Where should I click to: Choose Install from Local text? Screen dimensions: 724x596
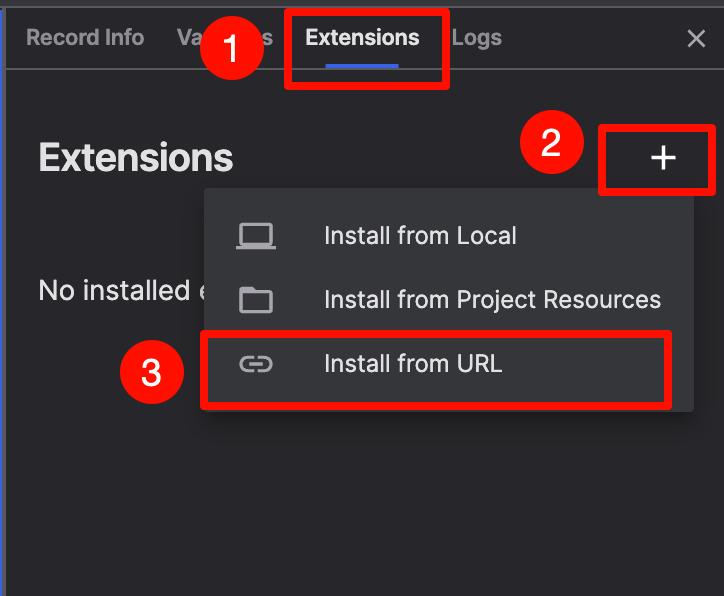coord(420,236)
